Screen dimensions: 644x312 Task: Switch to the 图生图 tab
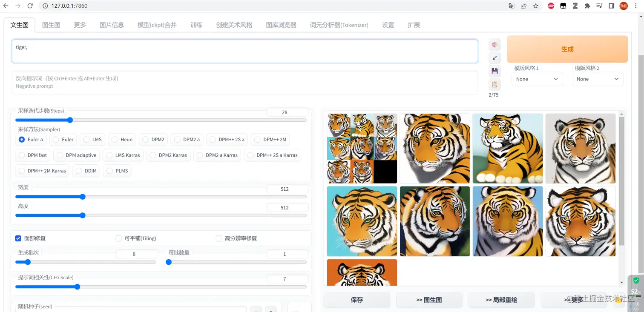click(51, 25)
